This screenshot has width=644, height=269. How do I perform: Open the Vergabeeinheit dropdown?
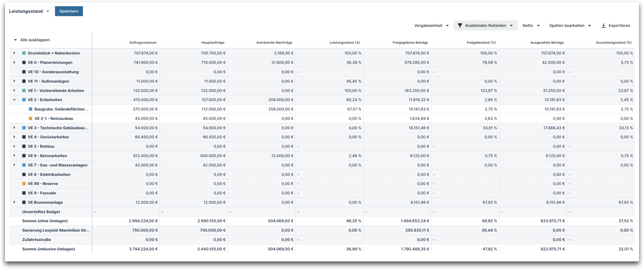tap(431, 25)
